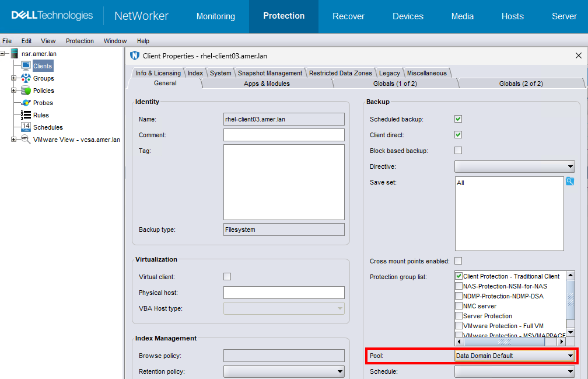Open the View menu
Screen dimensions: 588x379
pos(48,41)
